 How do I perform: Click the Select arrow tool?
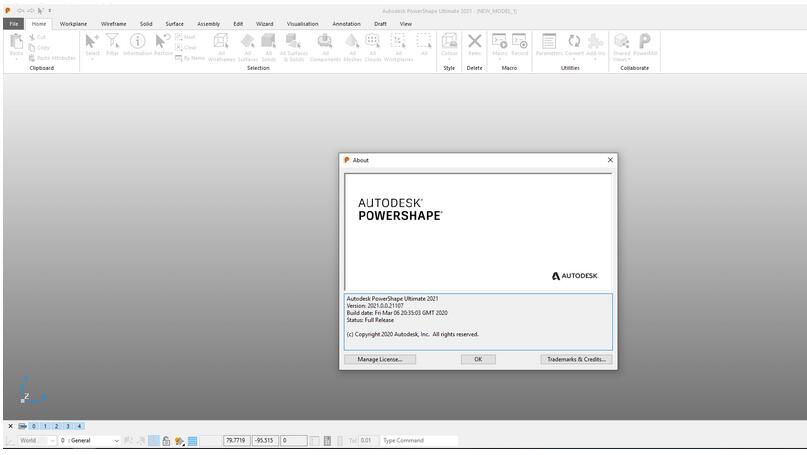coord(92,41)
